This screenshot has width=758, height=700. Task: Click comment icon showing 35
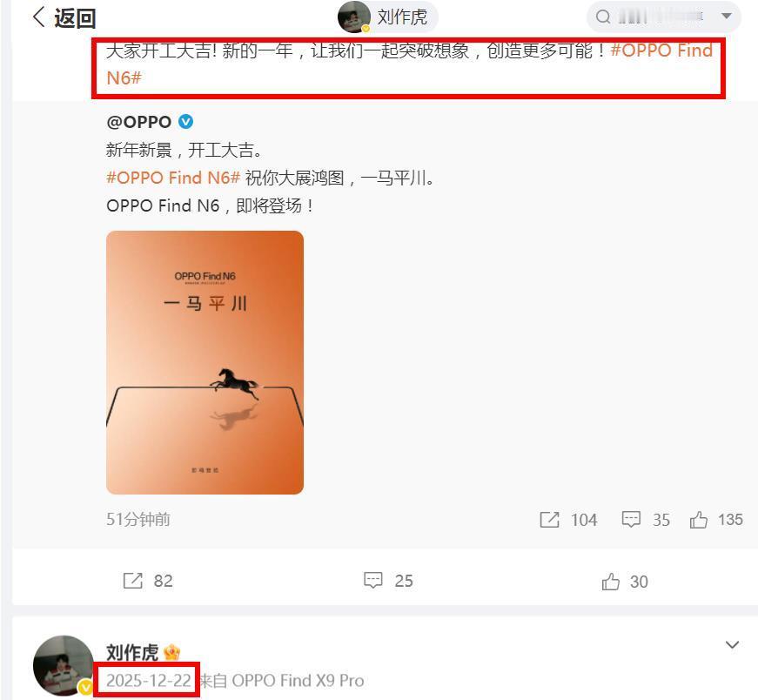(x=631, y=520)
